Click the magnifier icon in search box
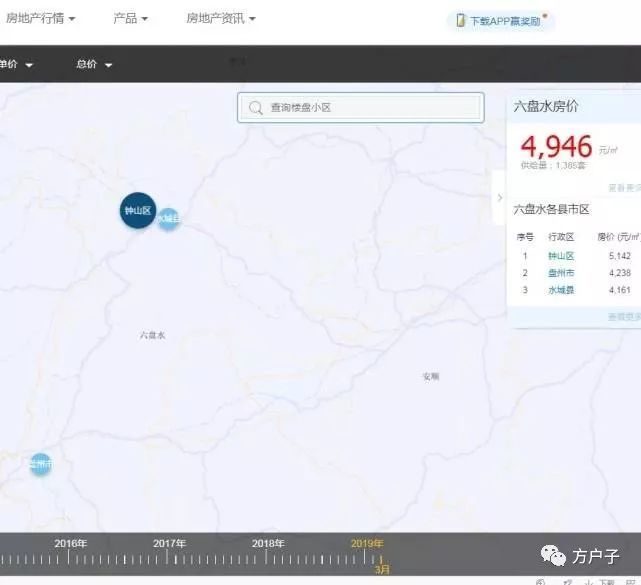 [x=256, y=108]
